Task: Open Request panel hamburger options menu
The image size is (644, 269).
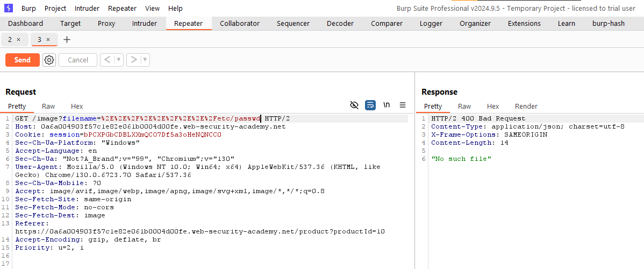Action: tap(403, 105)
